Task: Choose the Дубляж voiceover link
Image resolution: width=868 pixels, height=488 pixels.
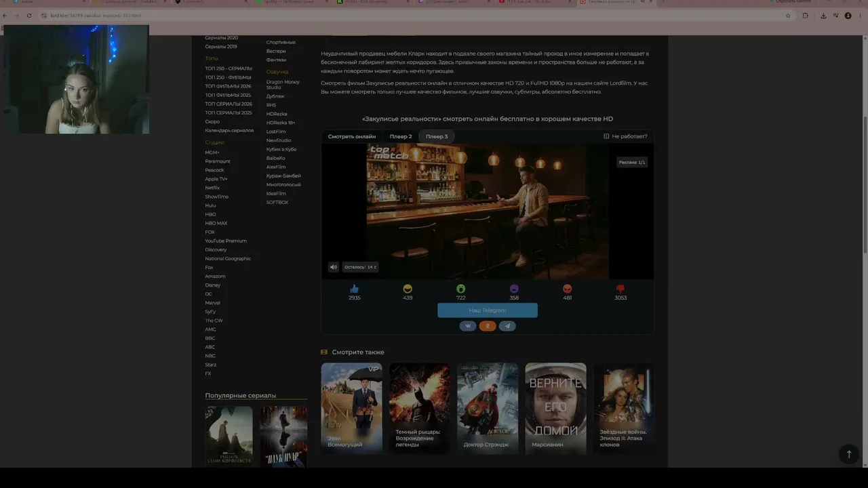Action: click(x=275, y=96)
